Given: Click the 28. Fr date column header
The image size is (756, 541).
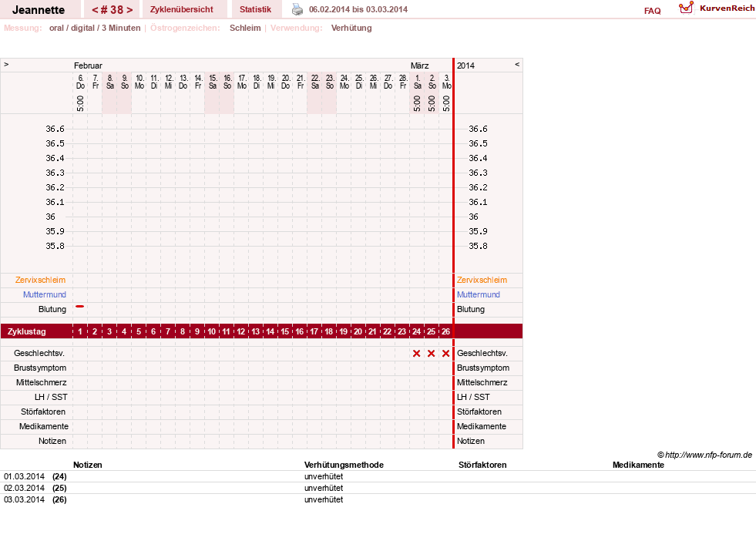Looking at the screenshot, I should point(402,82).
